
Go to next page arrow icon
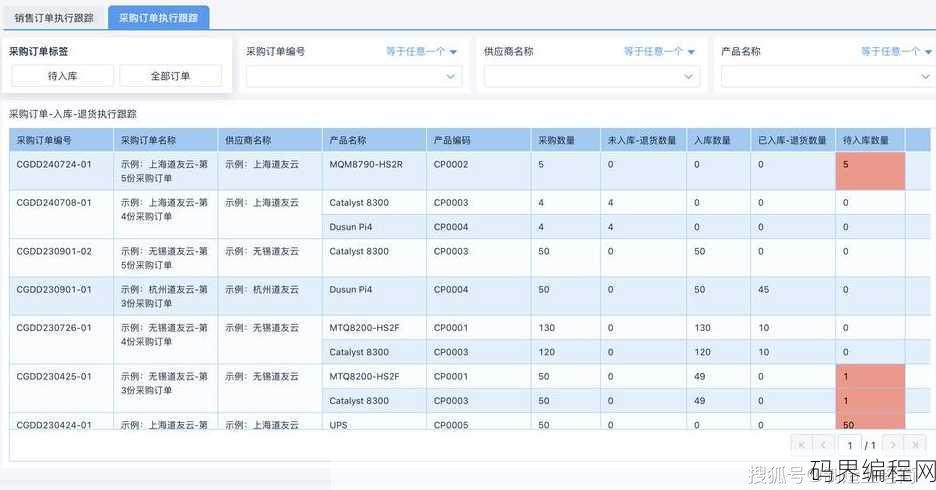(892, 445)
